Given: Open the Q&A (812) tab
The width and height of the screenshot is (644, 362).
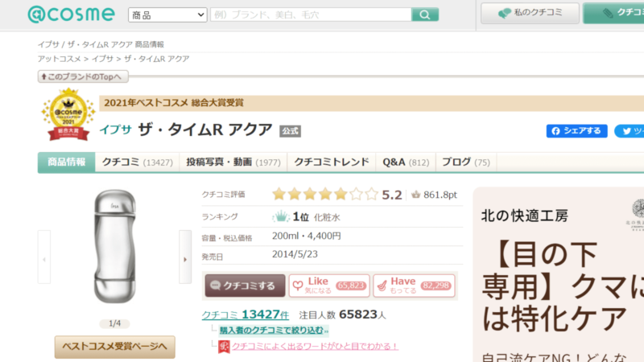Looking at the screenshot, I should click(x=406, y=162).
